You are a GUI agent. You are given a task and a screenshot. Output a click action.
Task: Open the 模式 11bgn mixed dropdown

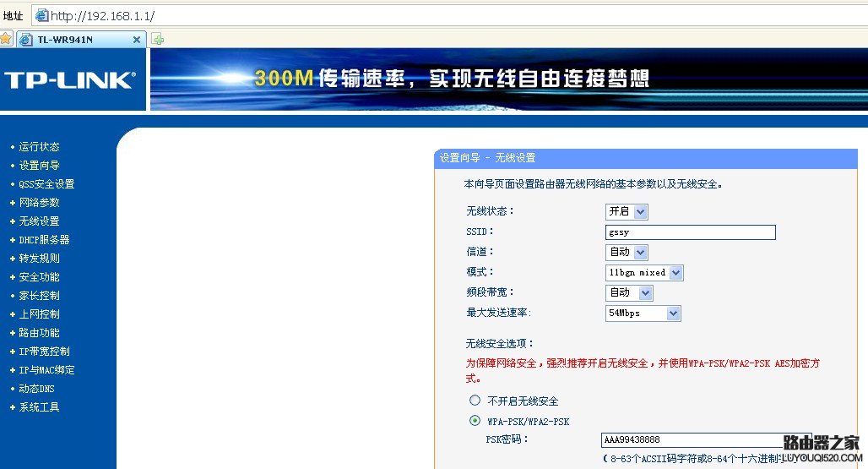click(644, 272)
